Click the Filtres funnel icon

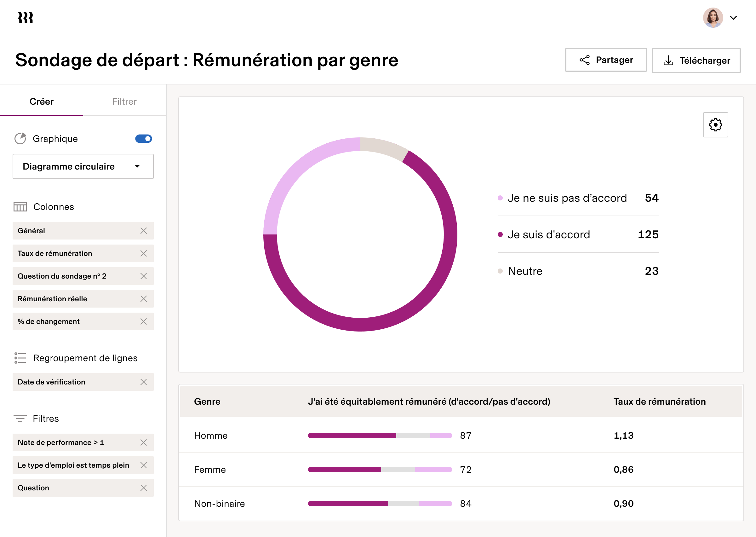(20, 418)
